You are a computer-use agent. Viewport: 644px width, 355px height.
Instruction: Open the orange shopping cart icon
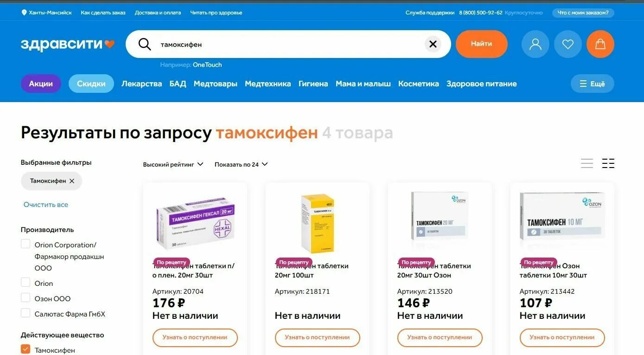click(600, 44)
